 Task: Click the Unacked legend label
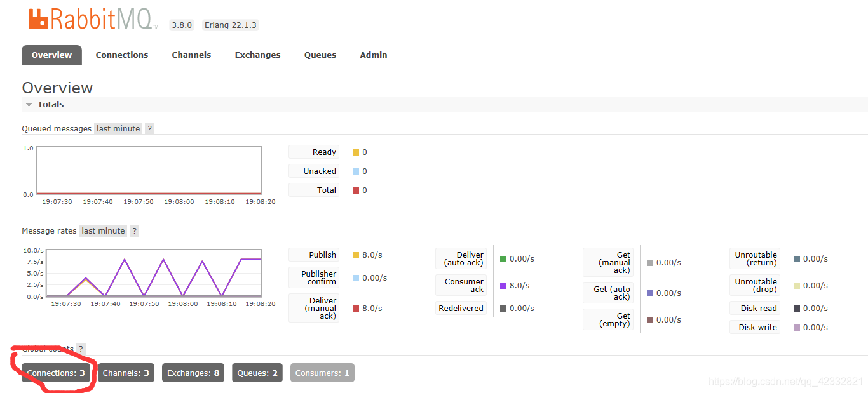pyautogui.click(x=314, y=171)
